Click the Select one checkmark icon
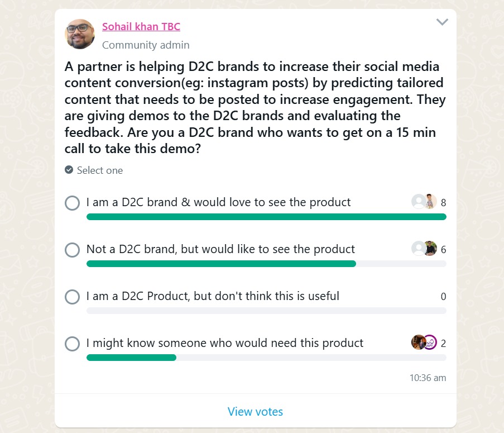The width and height of the screenshot is (504, 433). (x=69, y=169)
